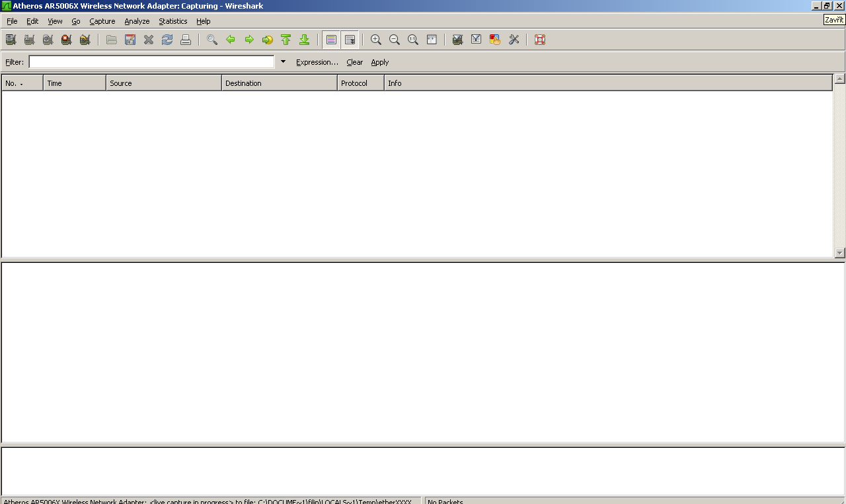
Task: Restore down the Wireshark window
Action: pyautogui.click(x=827, y=5)
